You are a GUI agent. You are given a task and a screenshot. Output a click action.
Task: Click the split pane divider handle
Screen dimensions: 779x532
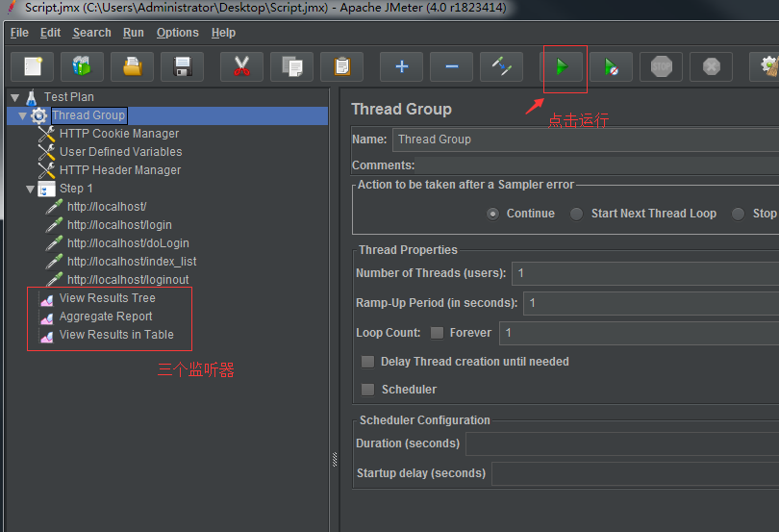pyautogui.click(x=335, y=460)
